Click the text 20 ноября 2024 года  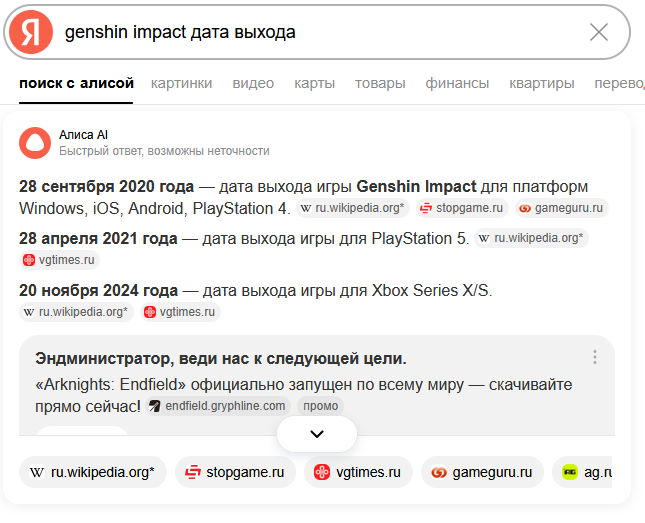(x=98, y=291)
